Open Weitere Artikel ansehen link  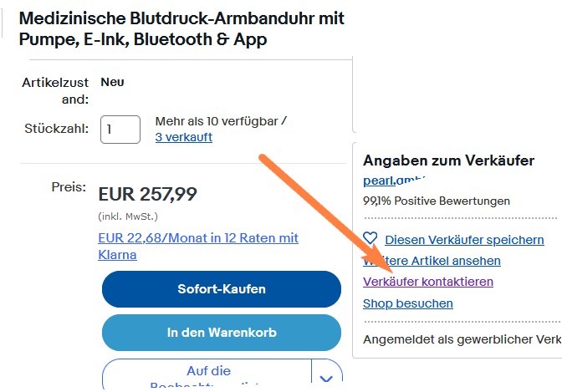(432, 261)
